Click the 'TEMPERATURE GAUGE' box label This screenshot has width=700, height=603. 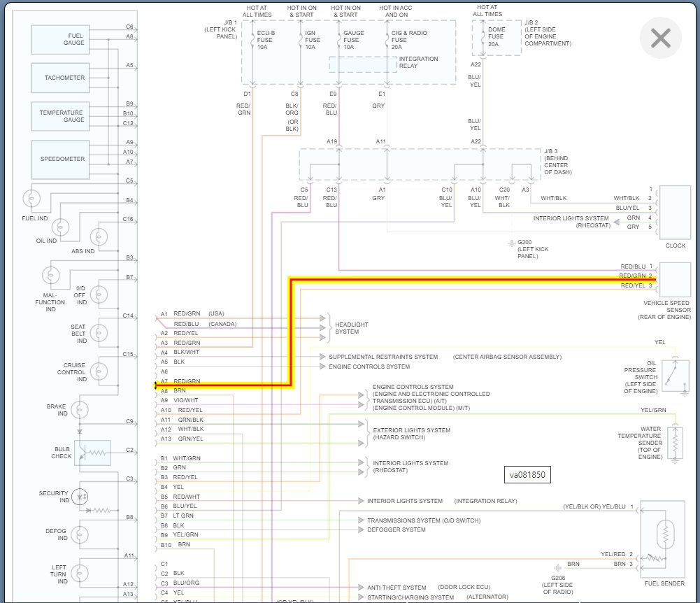[x=62, y=116]
